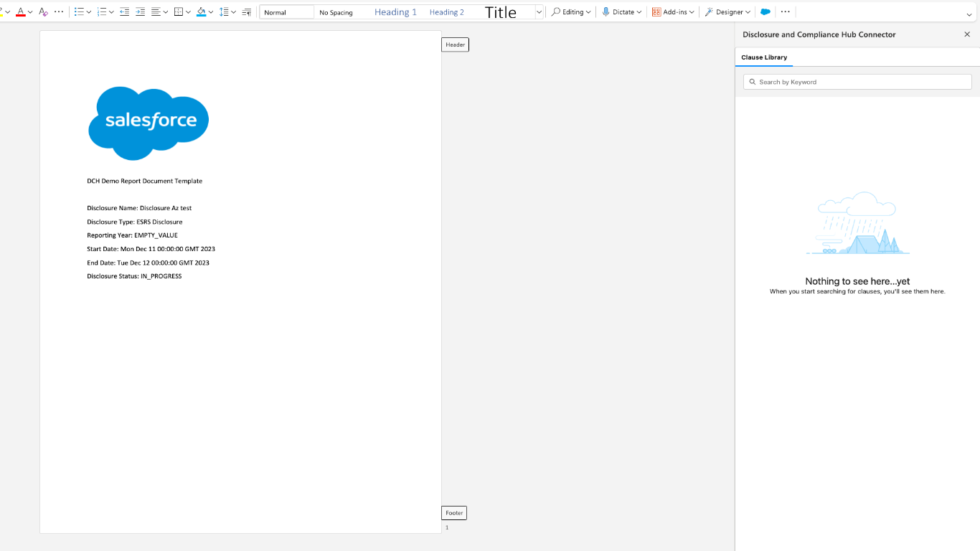
Task: Click the 'Disclosure Name: Disclosure Az test' line
Action: (x=139, y=208)
